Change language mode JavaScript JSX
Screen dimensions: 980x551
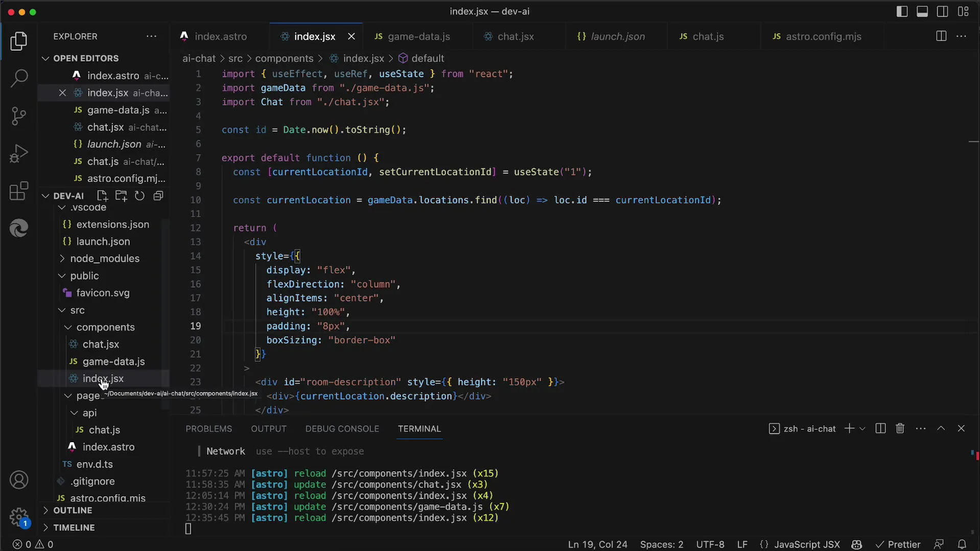click(x=806, y=544)
